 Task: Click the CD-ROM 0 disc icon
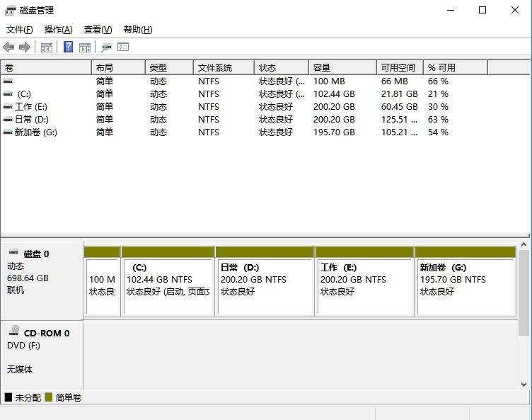point(13,332)
